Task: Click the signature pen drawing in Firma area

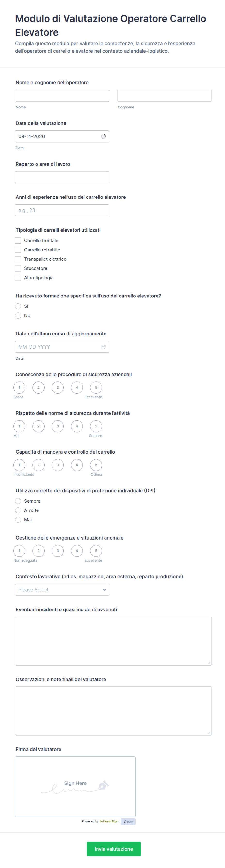Action: point(75,786)
